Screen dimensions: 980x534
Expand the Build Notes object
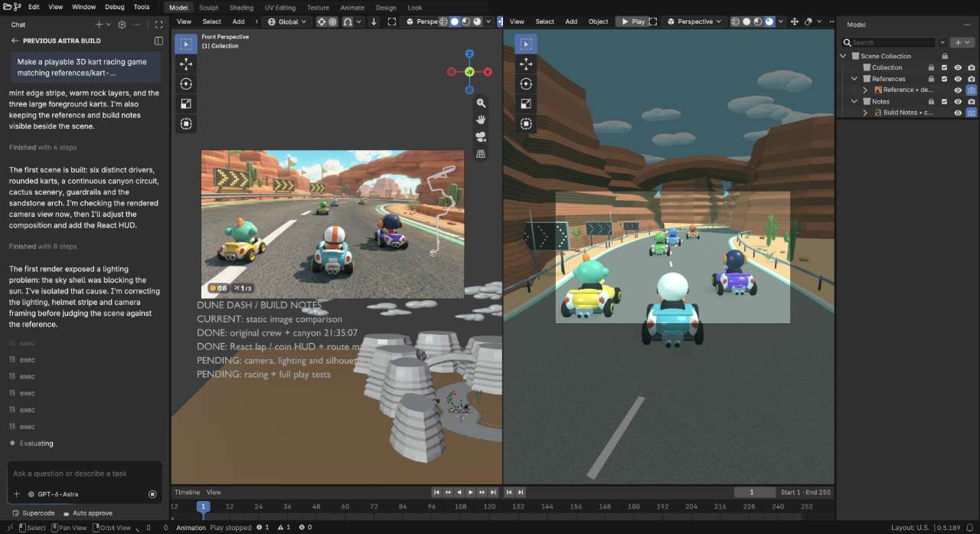click(x=866, y=113)
